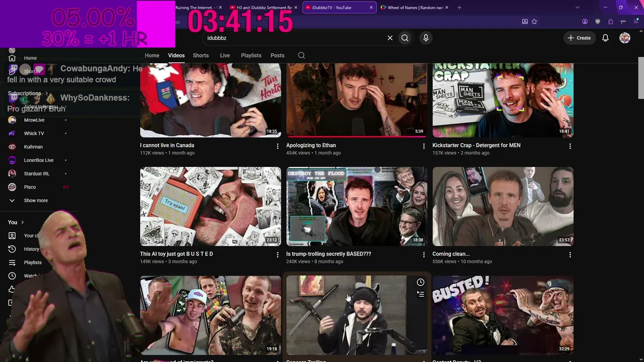This screenshot has height=362, width=644.
Task: Close the Wheel of Names browser tab
Action: 446,8
